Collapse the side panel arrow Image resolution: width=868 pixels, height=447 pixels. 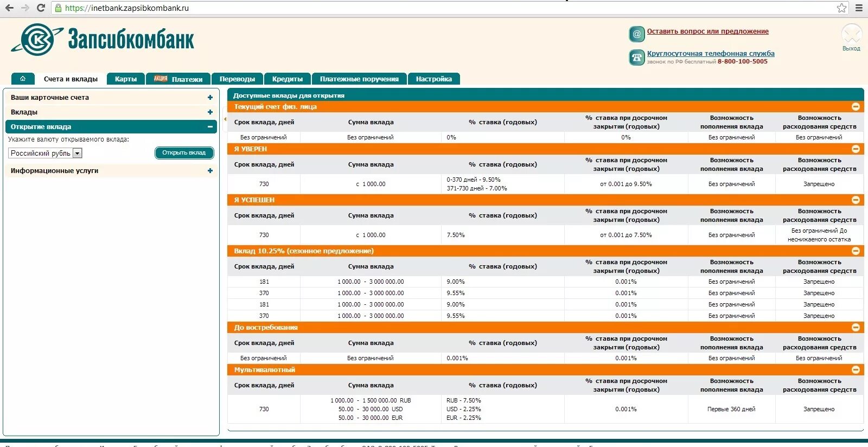tap(225, 119)
